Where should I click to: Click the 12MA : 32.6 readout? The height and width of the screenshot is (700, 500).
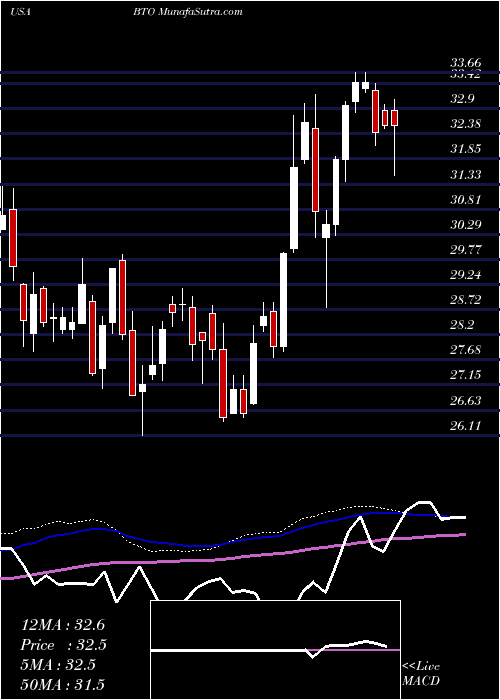[63, 625]
